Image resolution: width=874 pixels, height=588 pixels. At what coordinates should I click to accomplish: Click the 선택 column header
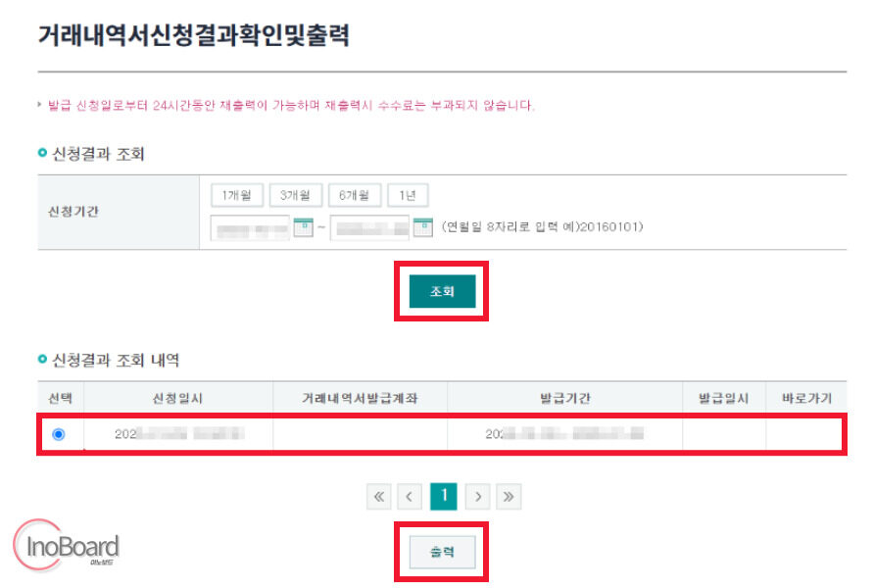[60, 398]
